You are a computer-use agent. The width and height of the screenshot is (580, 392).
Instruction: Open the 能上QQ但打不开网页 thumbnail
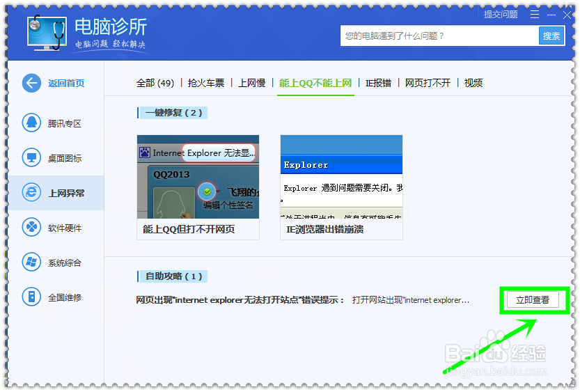[198, 177]
